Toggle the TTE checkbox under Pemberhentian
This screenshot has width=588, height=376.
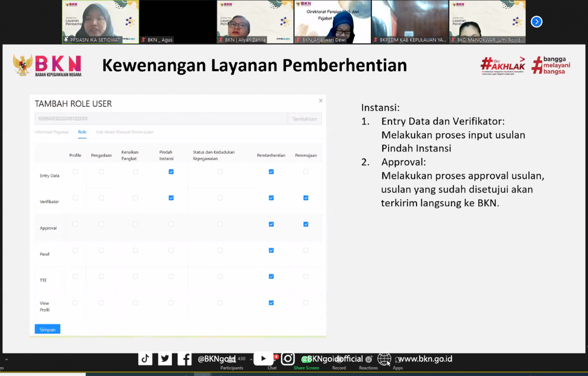coord(271,276)
